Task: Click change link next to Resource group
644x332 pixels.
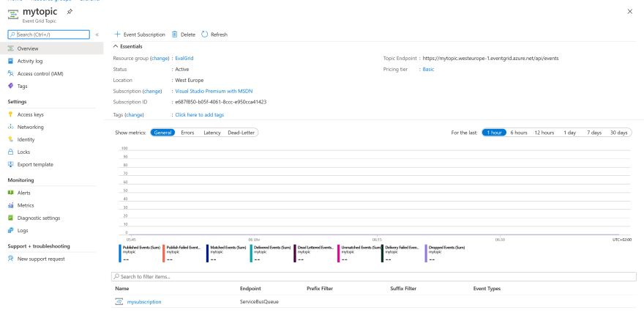Action: pyautogui.click(x=160, y=59)
